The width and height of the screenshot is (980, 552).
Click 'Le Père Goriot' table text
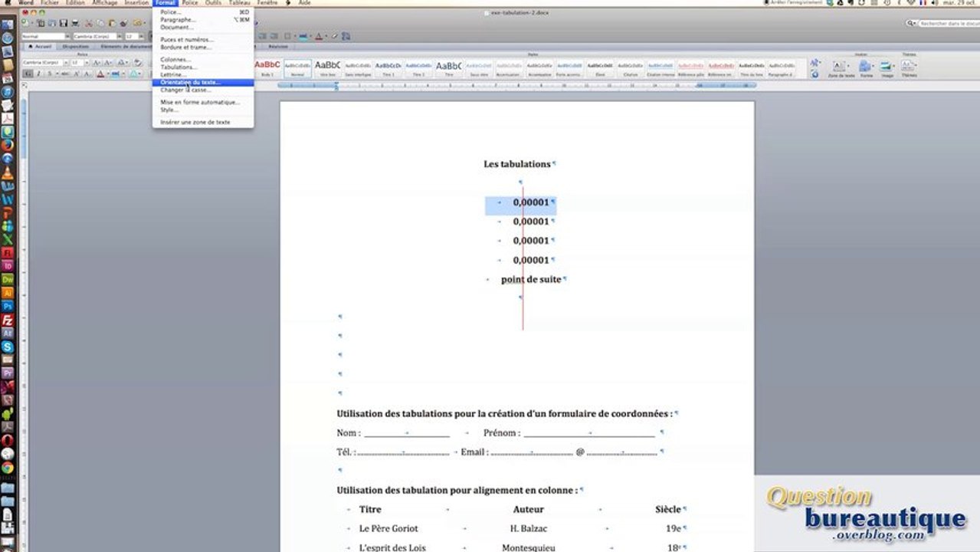click(x=388, y=529)
